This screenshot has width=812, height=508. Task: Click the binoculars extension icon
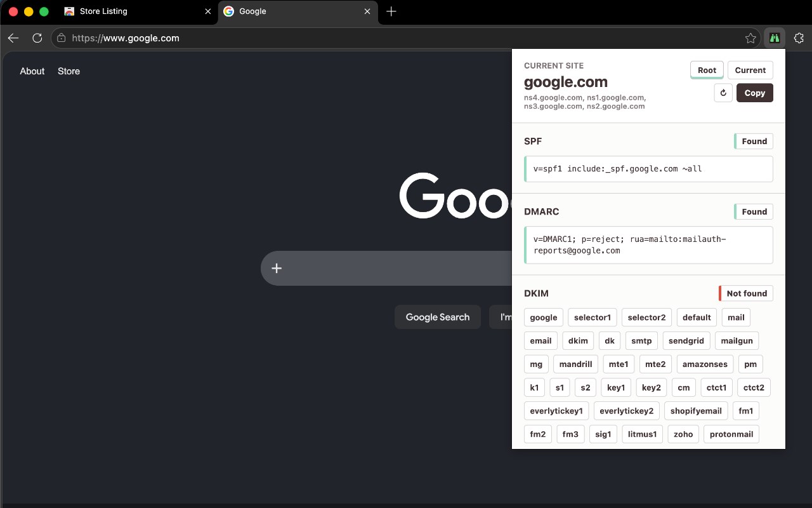pyautogui.click(x=775, y=38)
